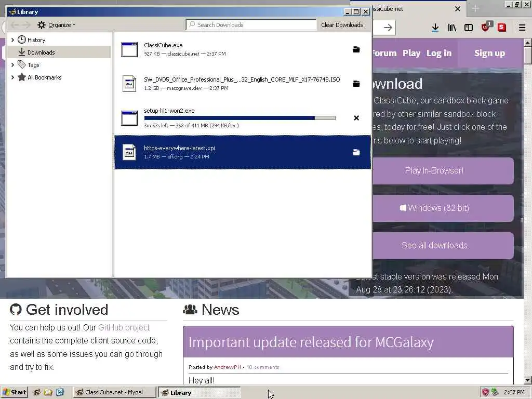Click See all downloads button
Image resolution: width=532 pixels, height=399 pixels.
pyautogui.click(x=443, y=245)
